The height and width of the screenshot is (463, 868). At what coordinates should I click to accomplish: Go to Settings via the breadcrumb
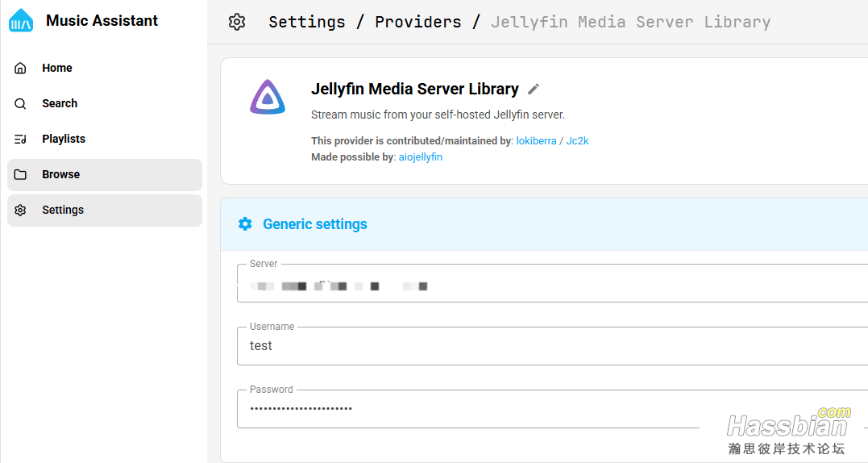point(306,23)
